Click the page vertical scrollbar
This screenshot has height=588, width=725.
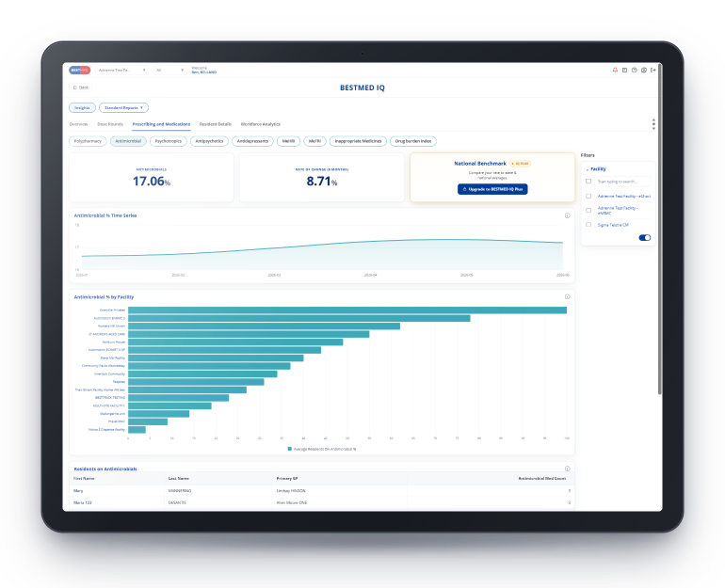coord(659,229)
